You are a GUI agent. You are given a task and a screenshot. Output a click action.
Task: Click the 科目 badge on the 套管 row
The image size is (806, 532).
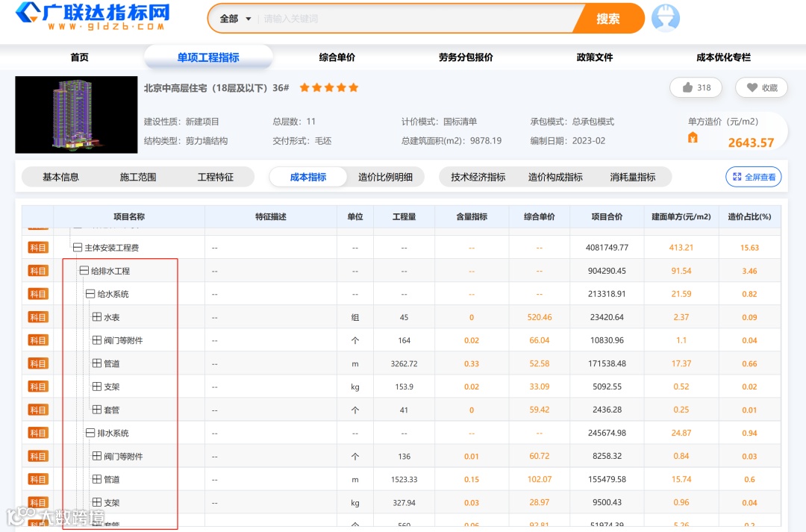[38, 410]
